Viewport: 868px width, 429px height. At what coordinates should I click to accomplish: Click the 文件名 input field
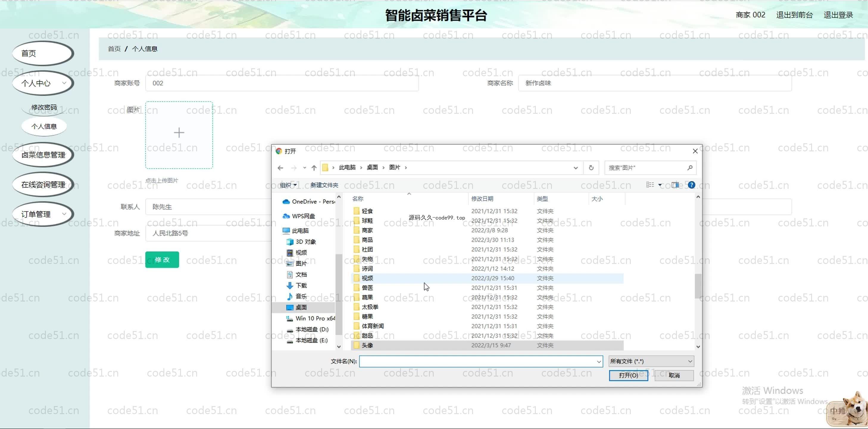477,362
